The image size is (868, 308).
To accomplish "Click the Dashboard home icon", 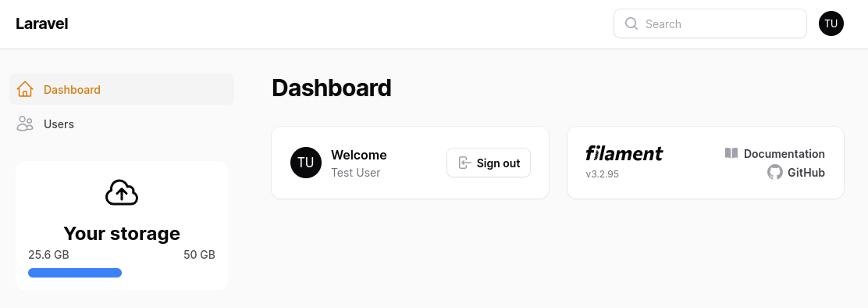I will click(25, 89).
